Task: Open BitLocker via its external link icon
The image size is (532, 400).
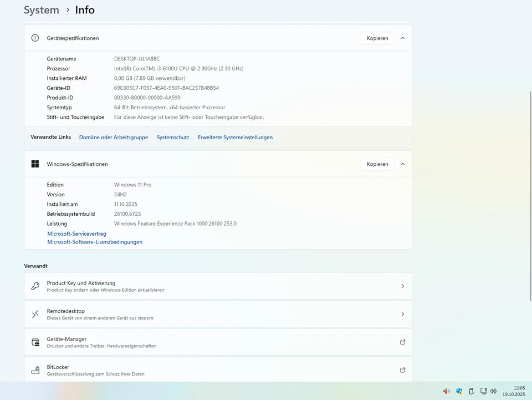Action: tap(402, 370)
